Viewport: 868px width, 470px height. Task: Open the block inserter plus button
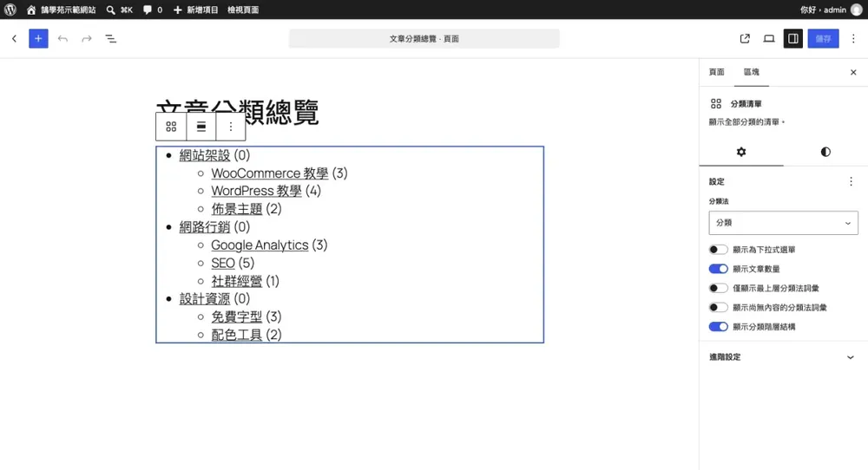click(38, 39)
